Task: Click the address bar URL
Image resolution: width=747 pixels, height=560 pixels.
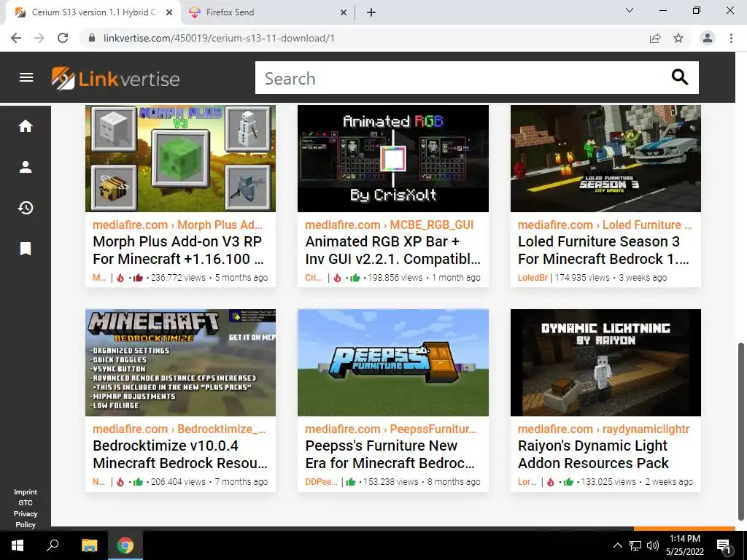Action: point(219,38)
